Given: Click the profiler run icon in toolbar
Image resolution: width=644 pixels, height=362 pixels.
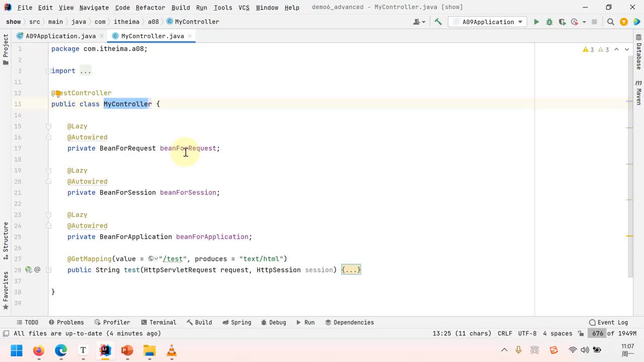Looking at the screenshot, I should [574, 22].
